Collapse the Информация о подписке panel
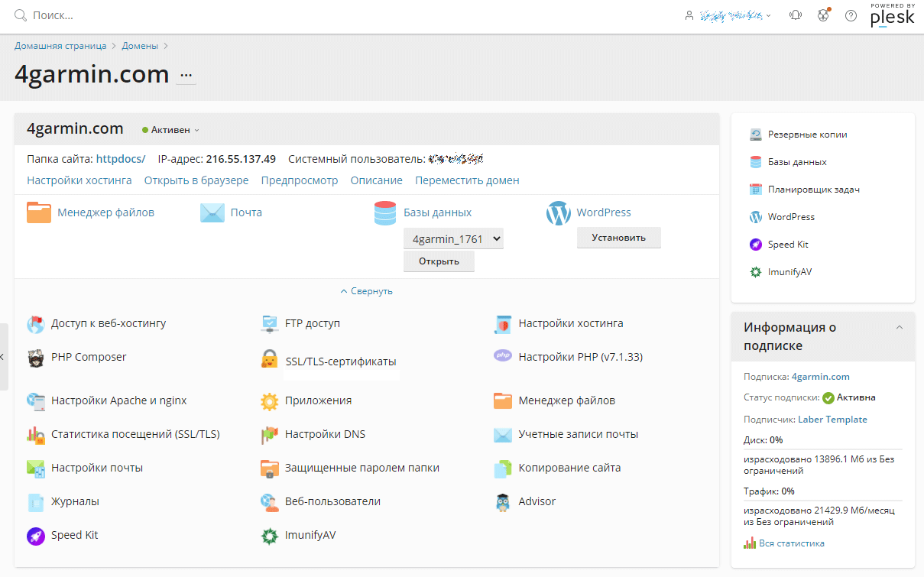The width and height of the screenshot is (924, 577). coord(900,327)
